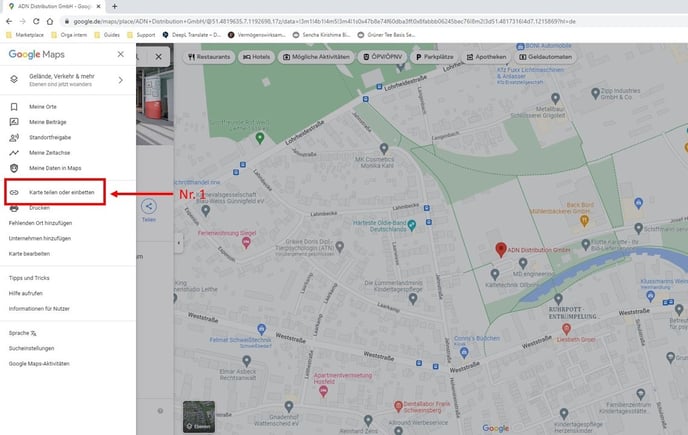Filter map by ÖPNV chip
Viewport: 688px width, 435px height.
click(x=383, y=57)
